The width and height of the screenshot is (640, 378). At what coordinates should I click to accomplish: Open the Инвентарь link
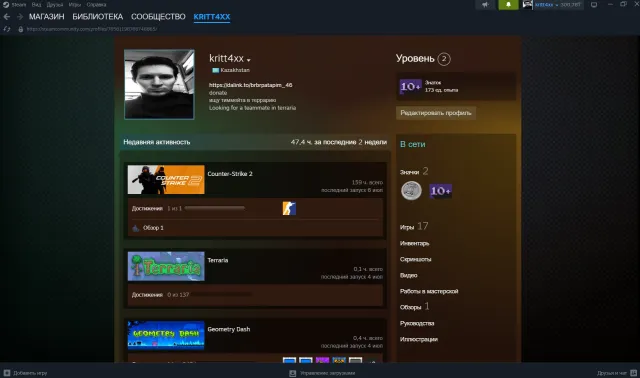click(415, 243)
